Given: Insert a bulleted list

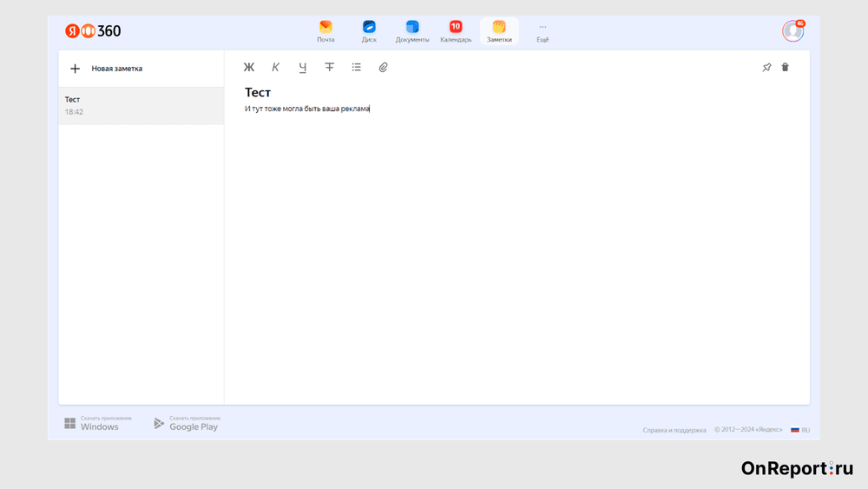Looking at the screenshot, I should pyautogui.click(x=356, y=68).
